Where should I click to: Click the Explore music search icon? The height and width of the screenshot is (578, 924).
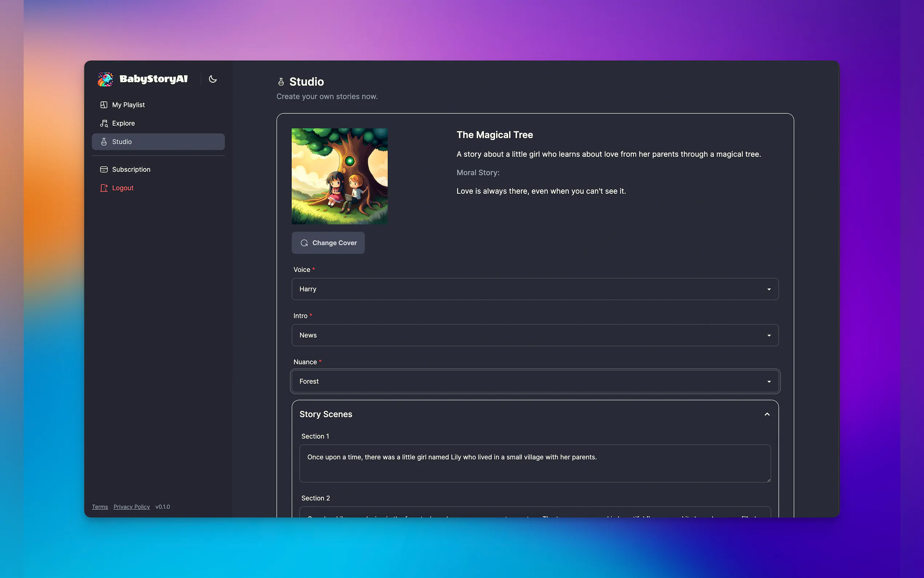104,123
